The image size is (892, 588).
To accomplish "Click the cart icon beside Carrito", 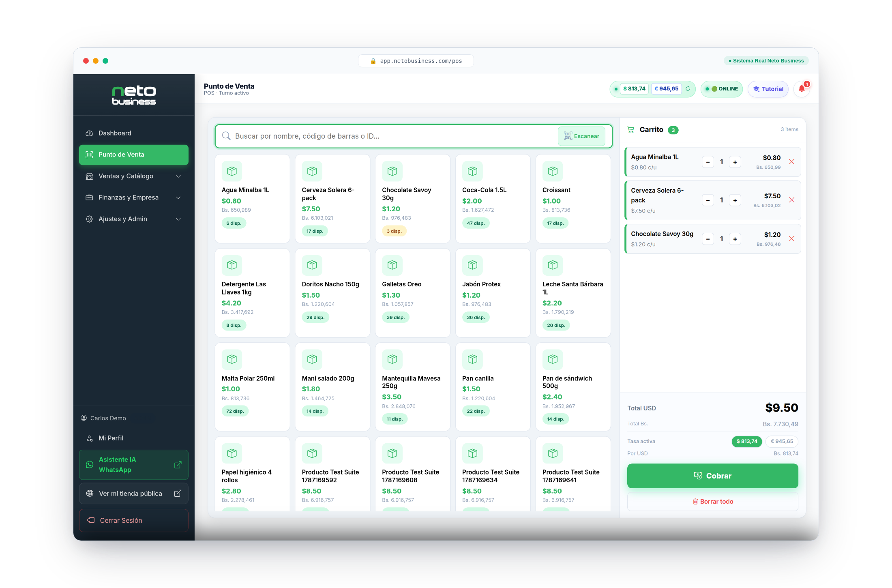I will [x=630, y=130].
